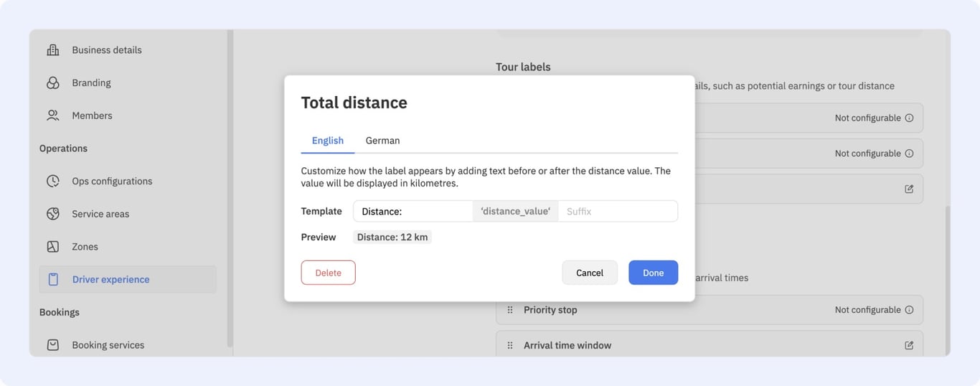Click the Driver experience clipboard icon
The height and width of the screenshot is (386, 980).
pos(53,280)
